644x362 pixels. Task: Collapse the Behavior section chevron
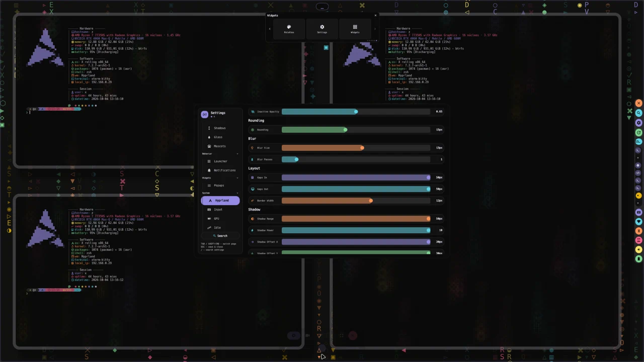237,154
